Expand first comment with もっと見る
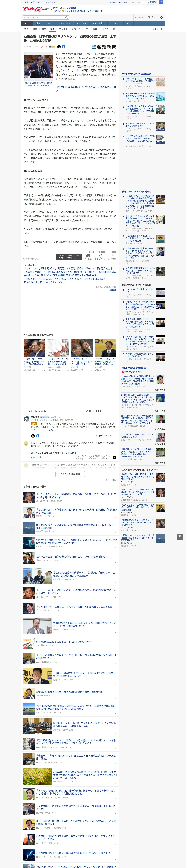186x868 pixels. (48, 430)
